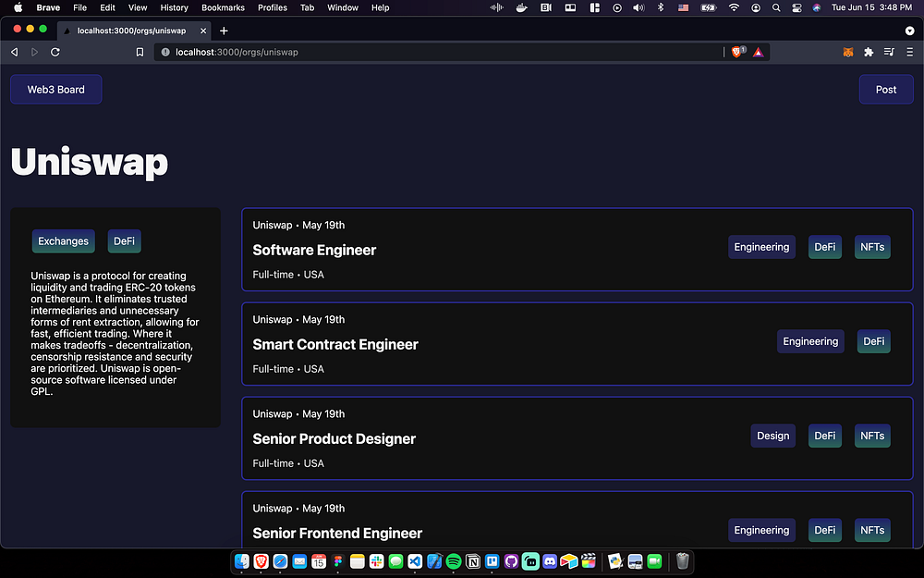Open Visual Studio Code in dock
The image size is (924, 578).
(x=415, y=561)
